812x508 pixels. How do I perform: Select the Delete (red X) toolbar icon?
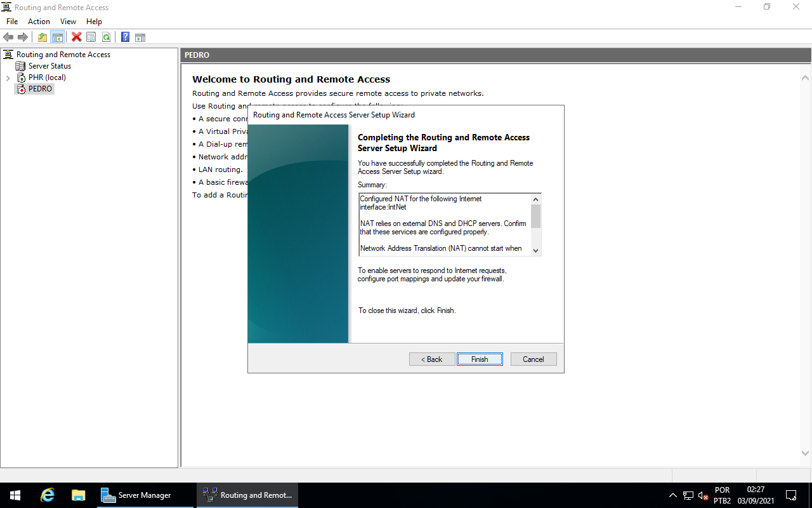tap(76, 37)
